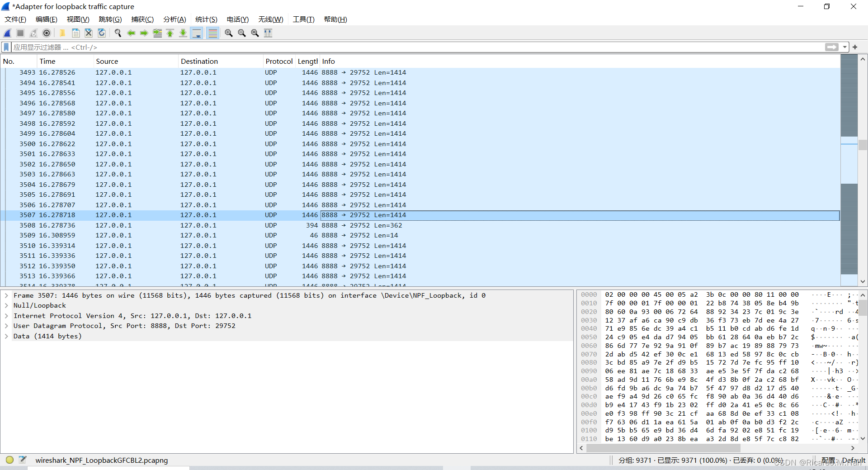Image resolution: width=868 pixels, height=470 pixels.
Task: Expand the Data (1414 bytes) item
Action: (6, 336)
